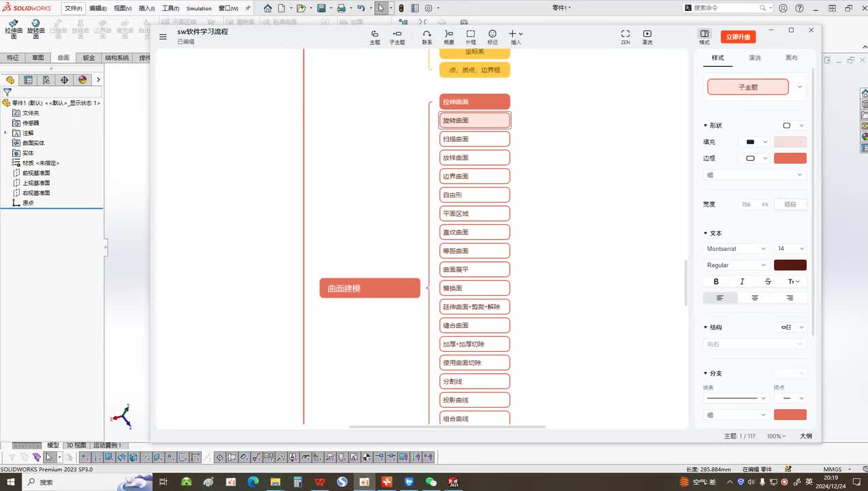This screenshot has width=868, height=491.
Task: Click the 旋转曲面 tool in SolidWorks ribbon
Action: (35, 29)
